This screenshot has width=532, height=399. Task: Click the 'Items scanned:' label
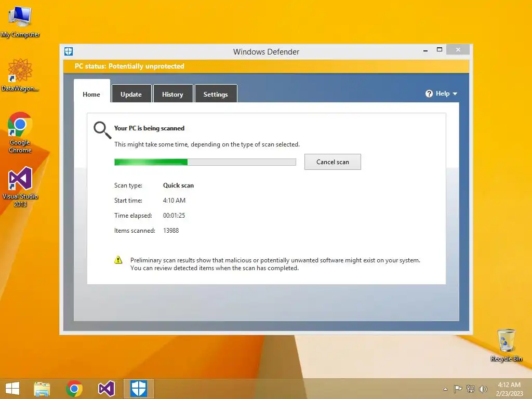[135, 230]
